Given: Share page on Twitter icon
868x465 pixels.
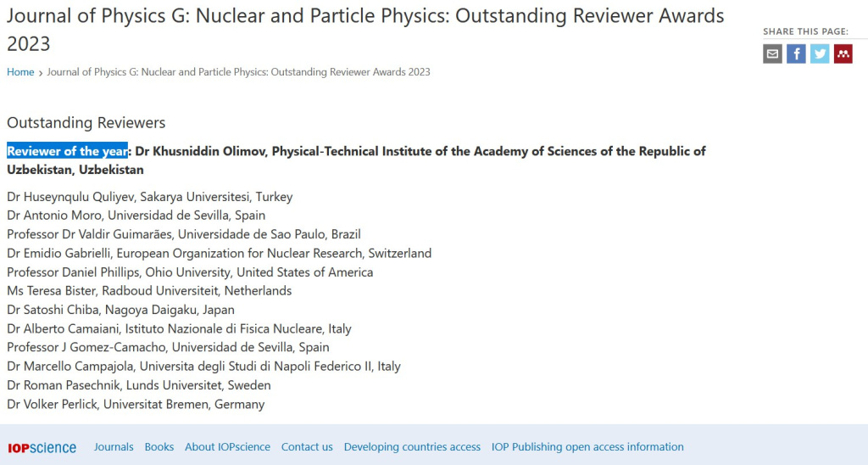Looking at the screenshot, I should click(820, 53).
